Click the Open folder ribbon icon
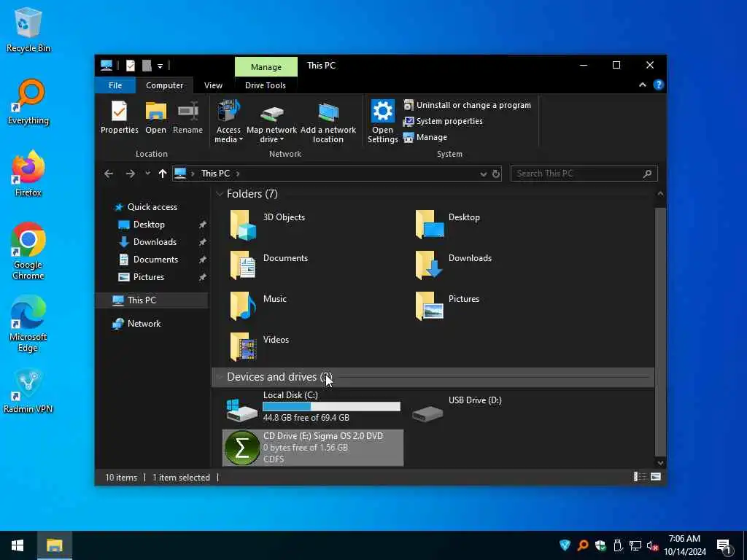Viewport: 747px width, 560px height. tap(156, 117)
